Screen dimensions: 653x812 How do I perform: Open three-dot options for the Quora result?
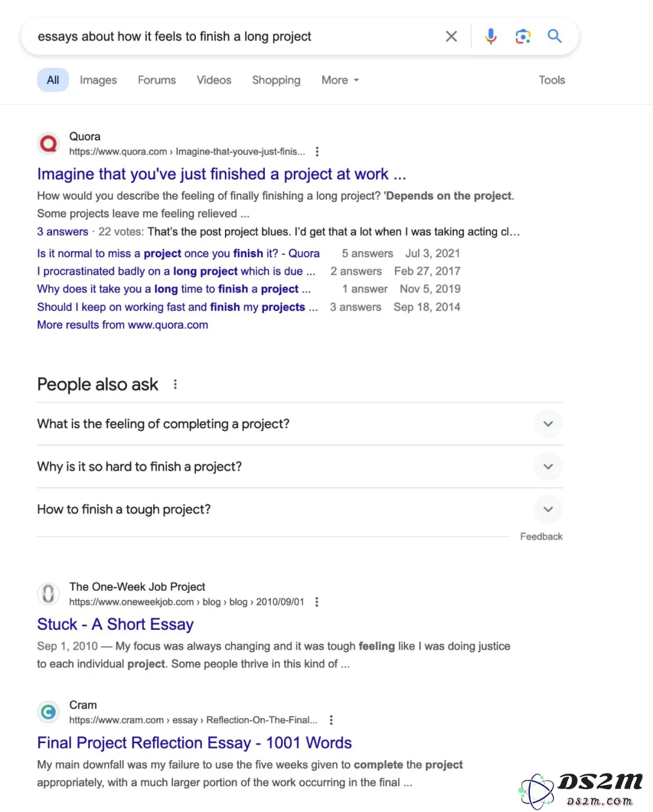click(x=317, y=152)
